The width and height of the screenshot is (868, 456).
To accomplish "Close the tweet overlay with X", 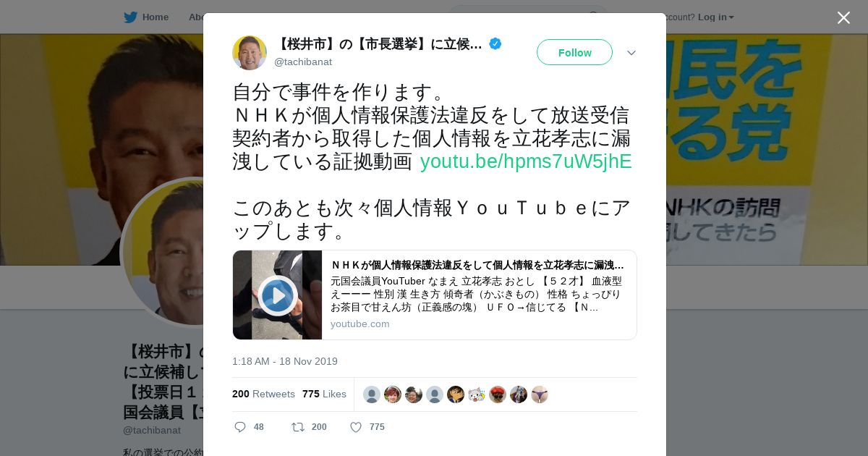I will (x=843, y=17).
